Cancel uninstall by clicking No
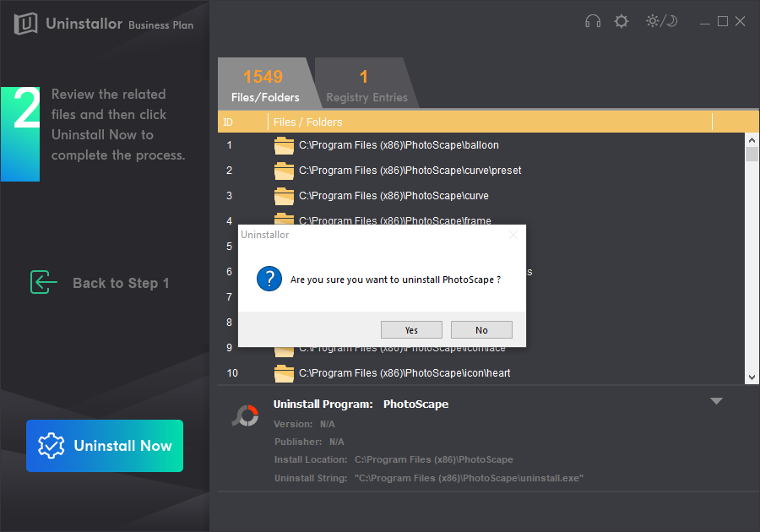This screenshot has height=532, width=760. click(481, 330)
